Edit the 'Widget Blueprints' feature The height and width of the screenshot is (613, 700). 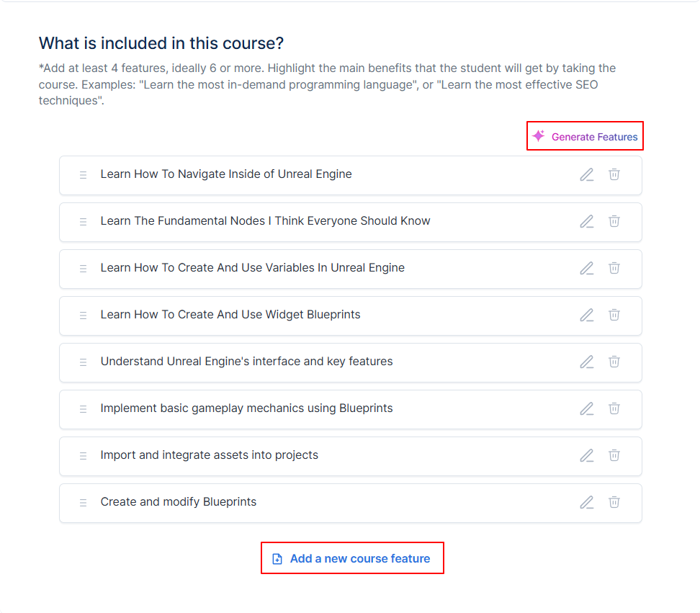(587, 316)
